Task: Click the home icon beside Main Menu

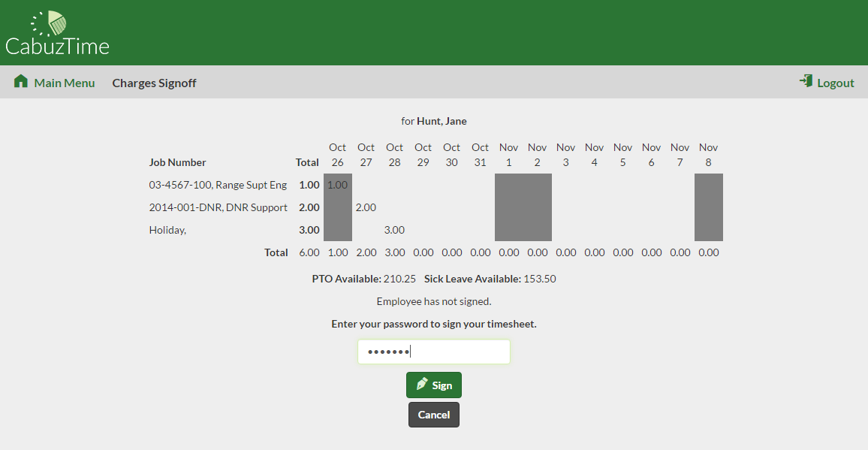Action: pyautogui.click(x=21, y=82)
